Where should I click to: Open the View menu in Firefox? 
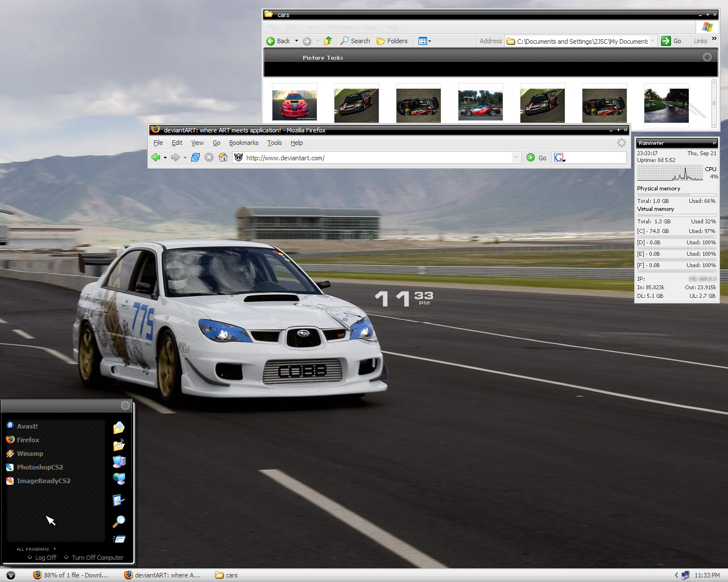(197, 143)
